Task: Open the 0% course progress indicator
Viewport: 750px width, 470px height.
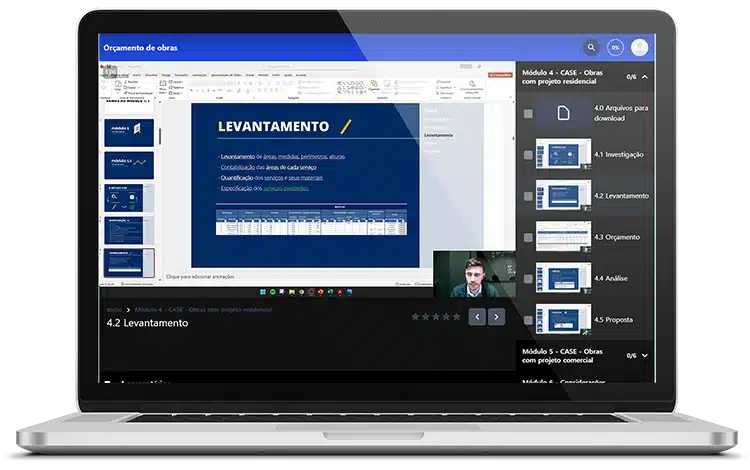Action: pos(615,47)
